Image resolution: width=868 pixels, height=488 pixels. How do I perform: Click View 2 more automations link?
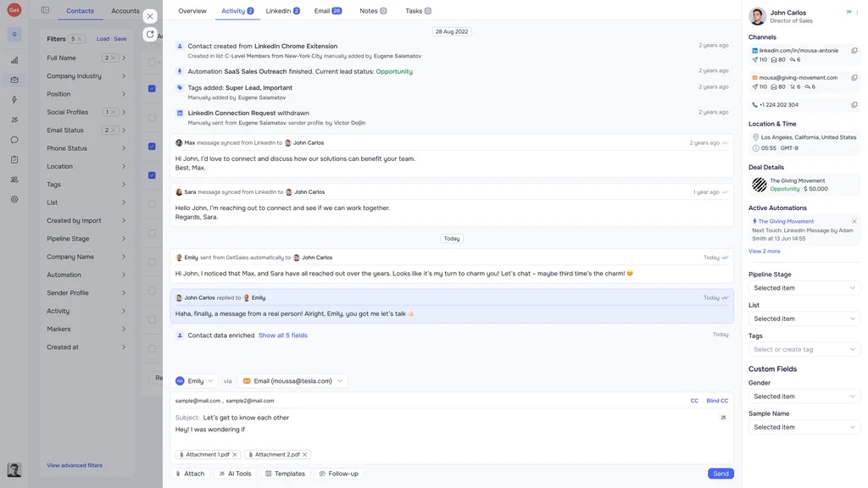click(764, 251)
